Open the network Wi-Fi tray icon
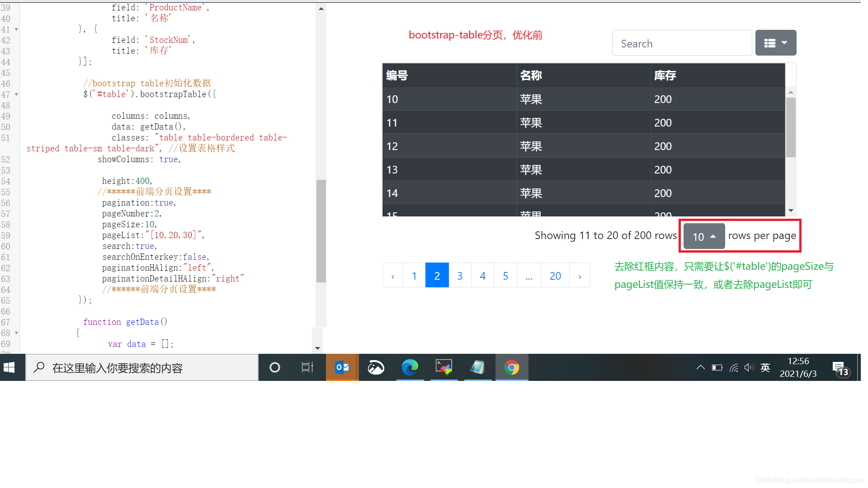 (734, 367)
